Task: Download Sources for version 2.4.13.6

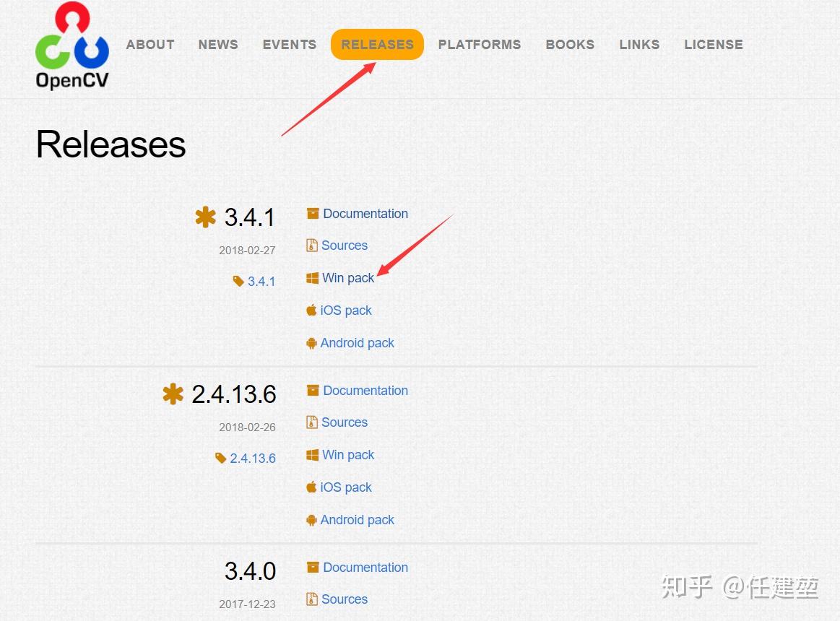Action: point(345,422)
